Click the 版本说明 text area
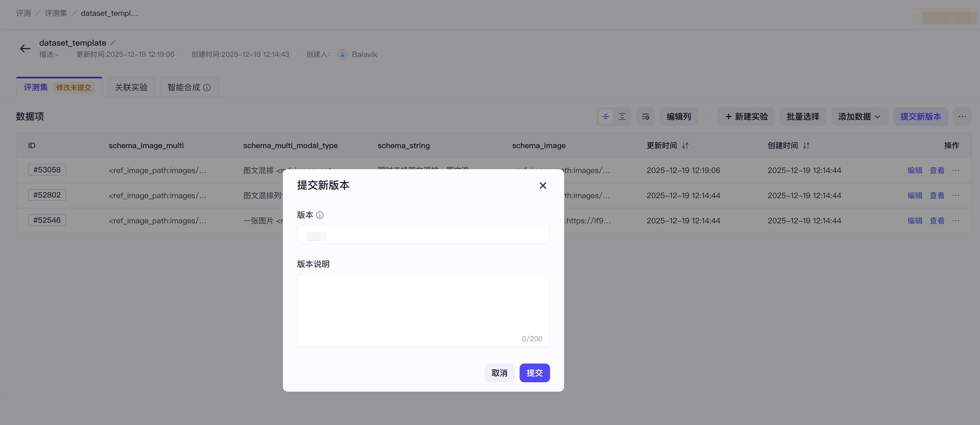 point(423,311)
